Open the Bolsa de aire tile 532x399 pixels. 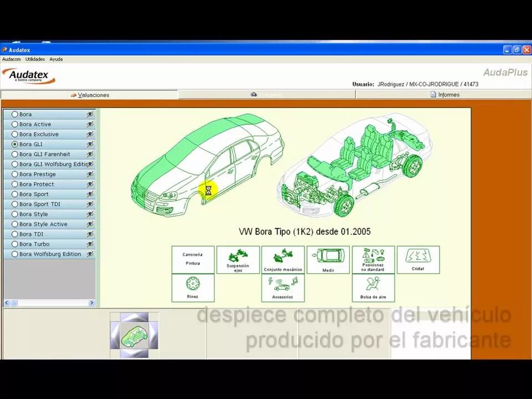pyautogui.click(x=373, y=288)
